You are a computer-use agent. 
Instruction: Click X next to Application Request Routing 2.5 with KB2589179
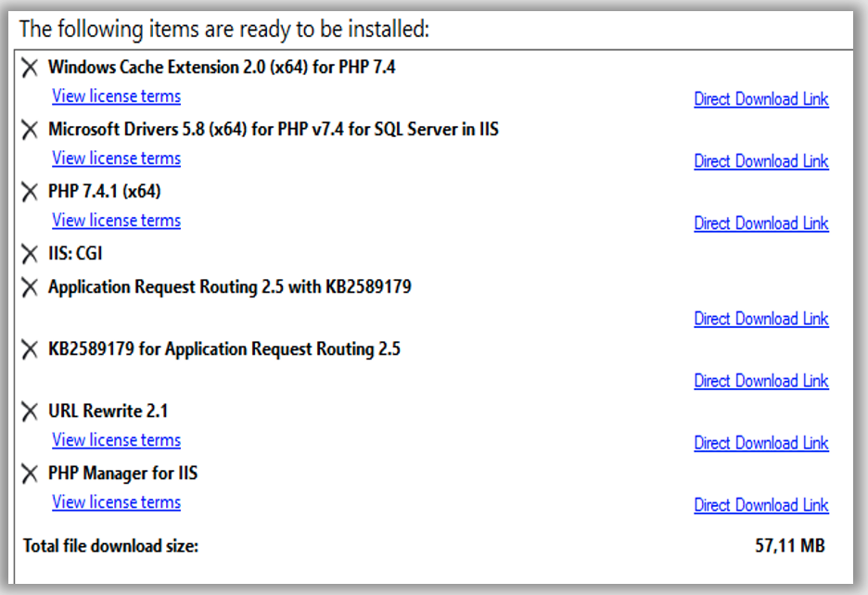pyautogui.click(x=30, y=287)
